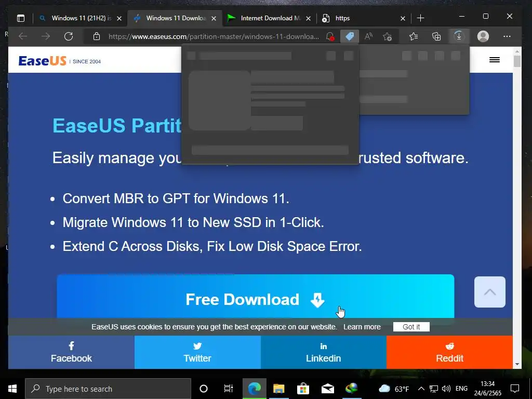The image size is (532, 399).
Task: Open Task View on the taskbar
Action: coord(229,389)
